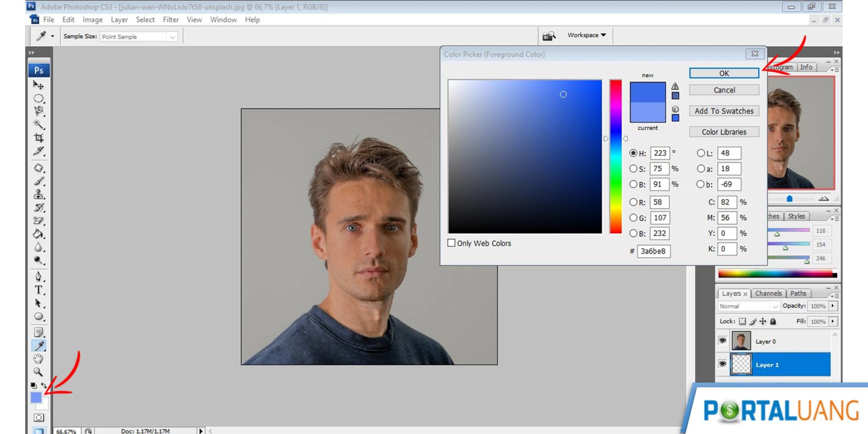This screenshot has width=868, height=434.
Task: Select the S saturation radio button
Action: [633, 169]
